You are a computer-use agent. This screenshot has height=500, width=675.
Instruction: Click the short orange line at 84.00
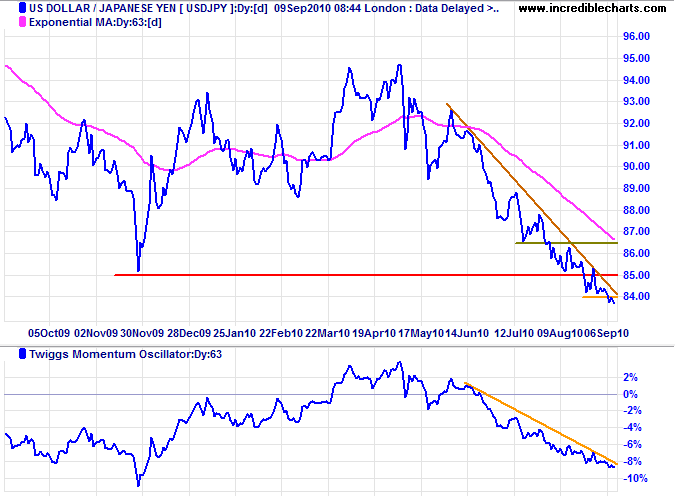pos(600,297)
